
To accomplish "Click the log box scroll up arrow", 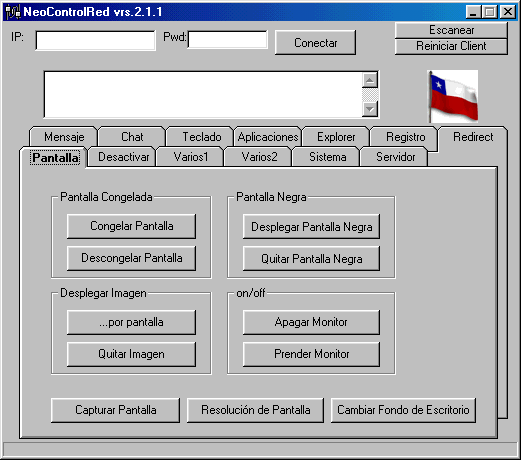I will [370, 80].
